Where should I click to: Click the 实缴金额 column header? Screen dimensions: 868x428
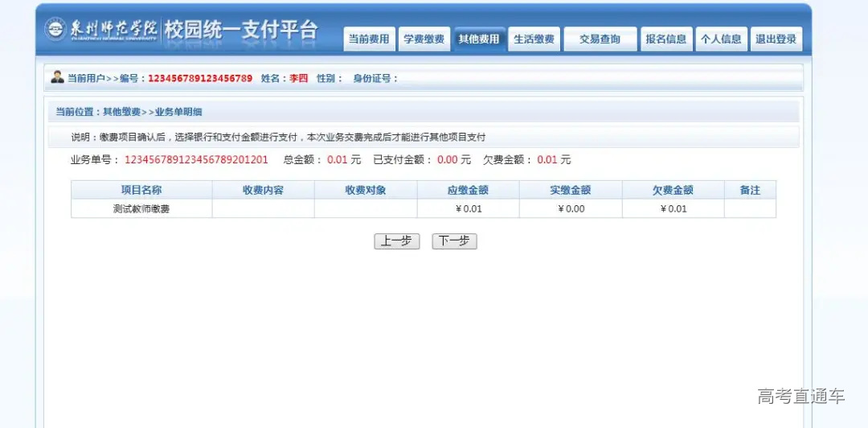click(571, 190)
